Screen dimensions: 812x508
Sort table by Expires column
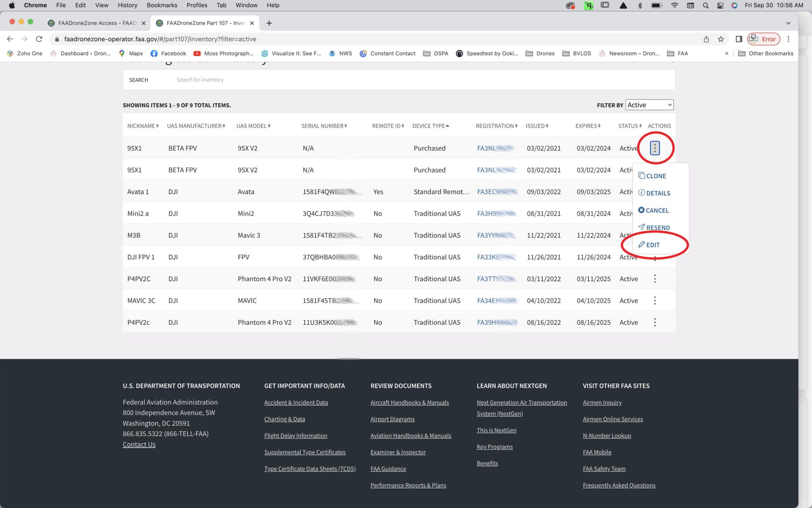coord(588,126)
